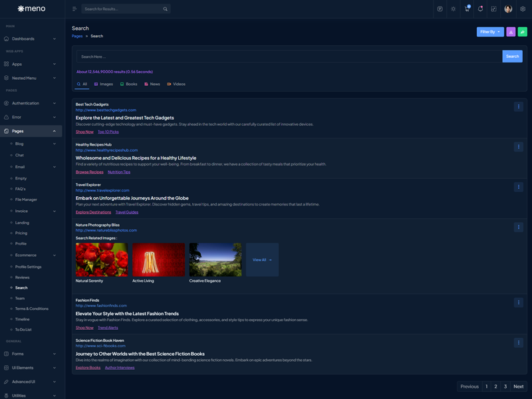Open the notifications bell
Viewport: 532px width, 399px height.
[480, 9]
